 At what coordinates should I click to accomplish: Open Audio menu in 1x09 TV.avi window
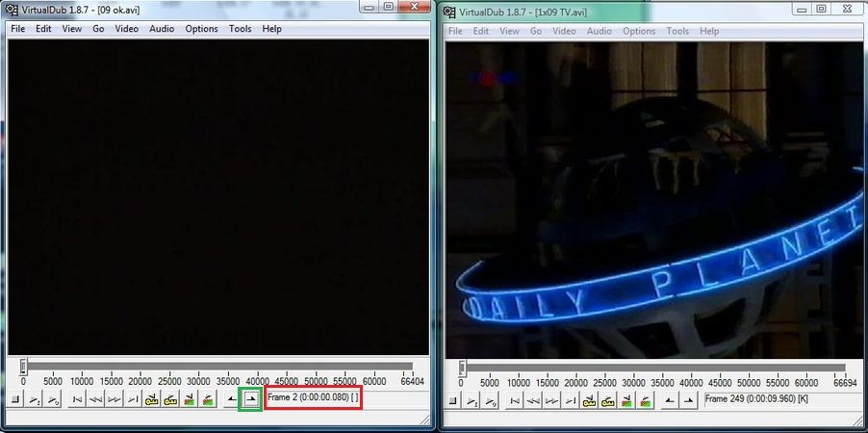click(x=600, y=31)
